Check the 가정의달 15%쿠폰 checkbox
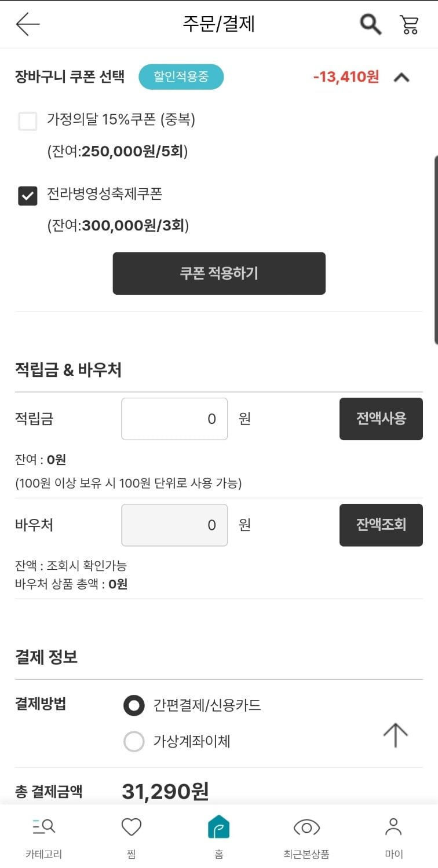Viewport: 438px width, 868px height. point(28,122)
